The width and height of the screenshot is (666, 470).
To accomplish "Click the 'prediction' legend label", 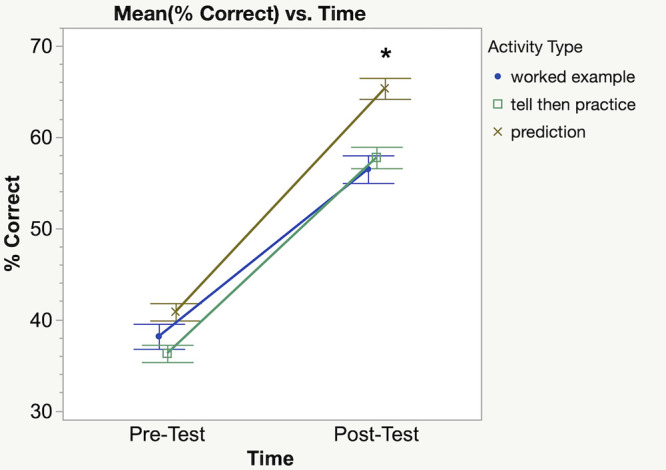I will [x=548, y=132].
